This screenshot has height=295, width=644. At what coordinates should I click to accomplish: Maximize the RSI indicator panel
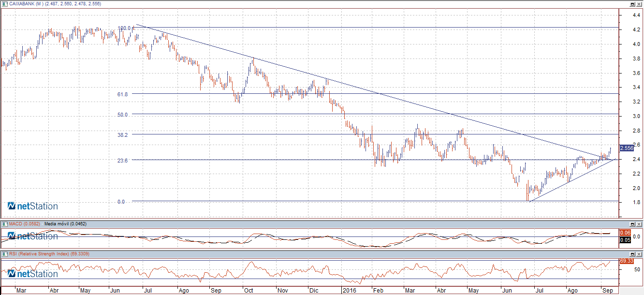(x=632, y=254)
